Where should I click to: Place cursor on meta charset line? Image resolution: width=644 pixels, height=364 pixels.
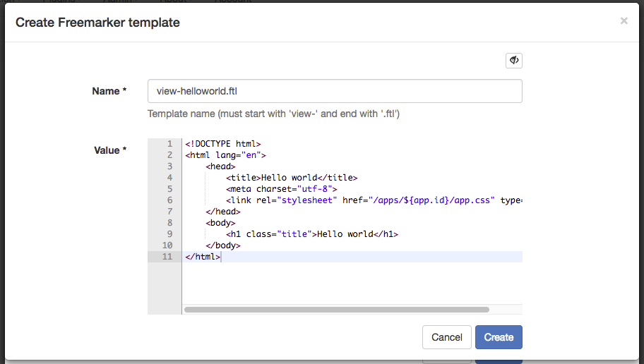(x=282, y=189)
